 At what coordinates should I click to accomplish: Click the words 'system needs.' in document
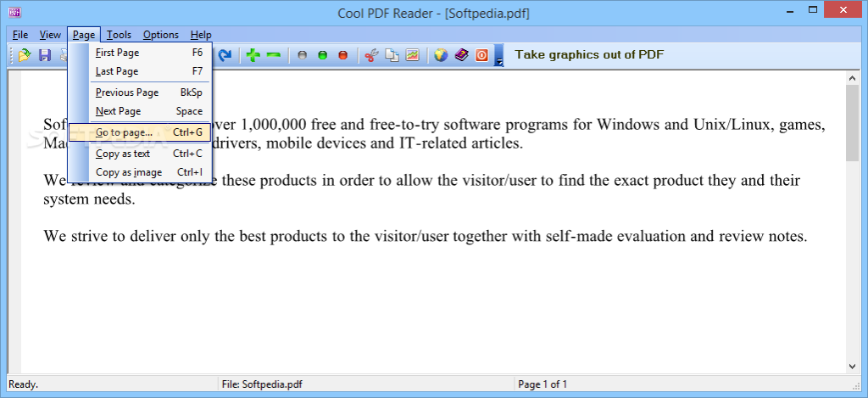coord(89,199)
